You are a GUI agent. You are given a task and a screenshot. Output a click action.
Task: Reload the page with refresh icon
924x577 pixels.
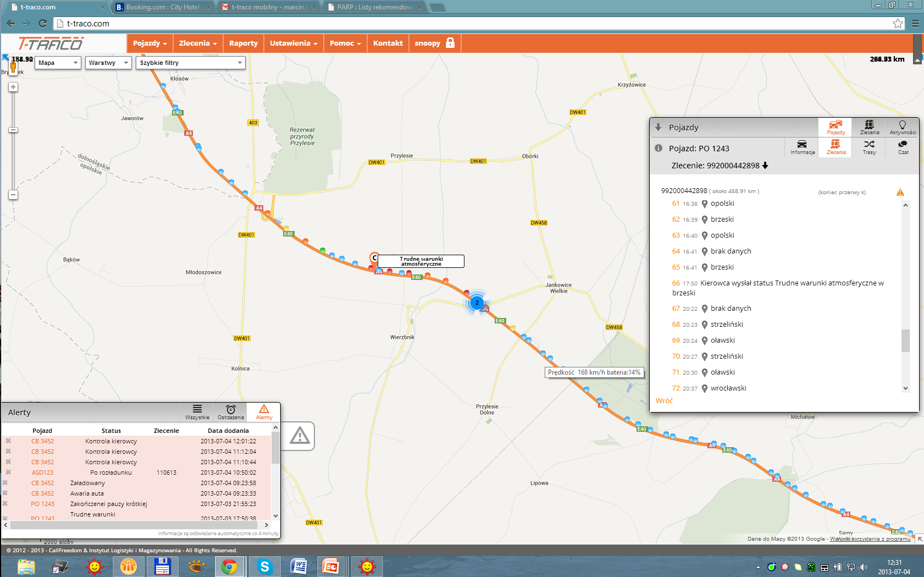click(42, 23)
